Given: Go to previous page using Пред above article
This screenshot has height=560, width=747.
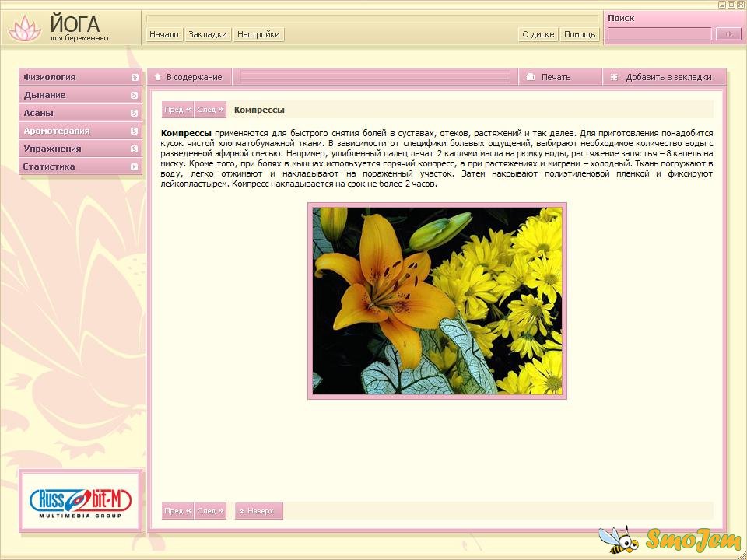Looking at the screenshot, I should (177, 110).
